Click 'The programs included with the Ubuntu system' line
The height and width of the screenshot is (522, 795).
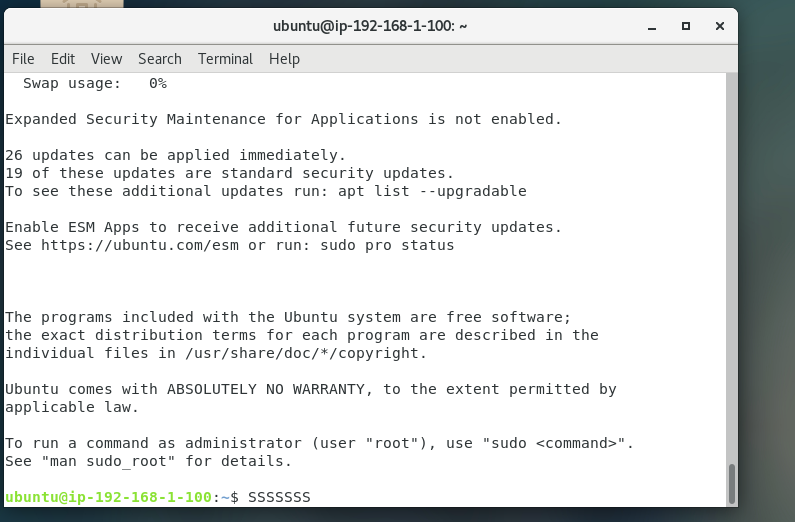click(x=288, y=317)
